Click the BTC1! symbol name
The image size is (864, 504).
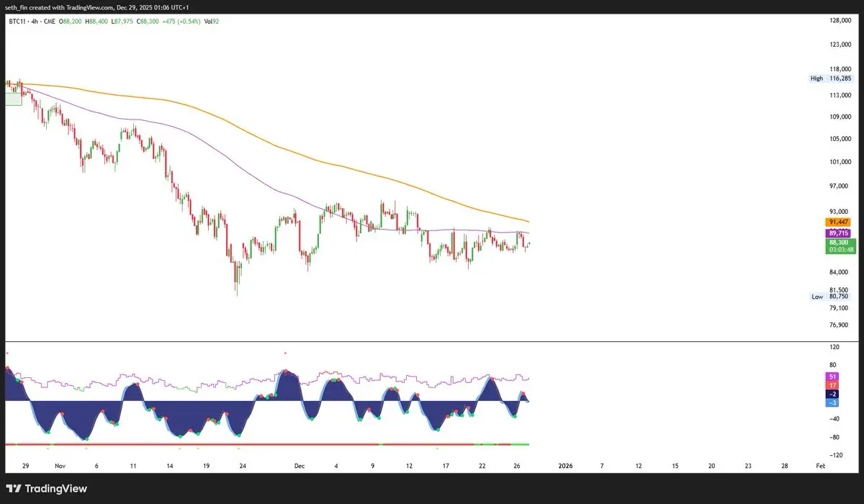coord(17,22)
